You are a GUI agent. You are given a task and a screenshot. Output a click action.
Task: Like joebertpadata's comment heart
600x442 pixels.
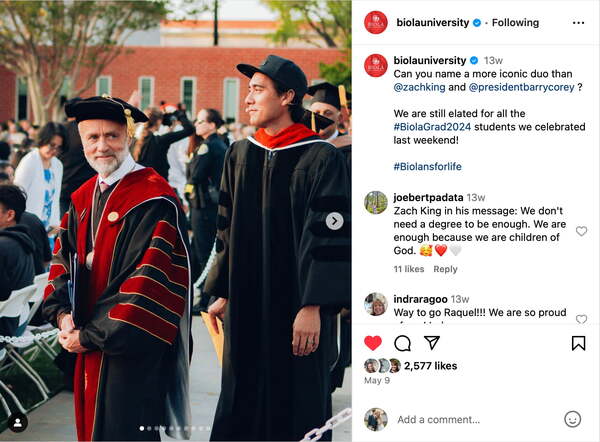[x=581, y=231]
